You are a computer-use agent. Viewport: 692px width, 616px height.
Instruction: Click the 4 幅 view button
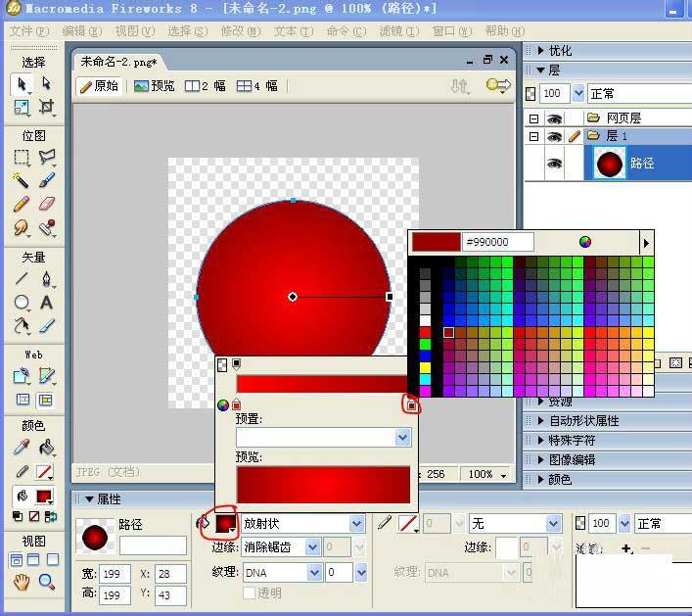click(256, 86)
